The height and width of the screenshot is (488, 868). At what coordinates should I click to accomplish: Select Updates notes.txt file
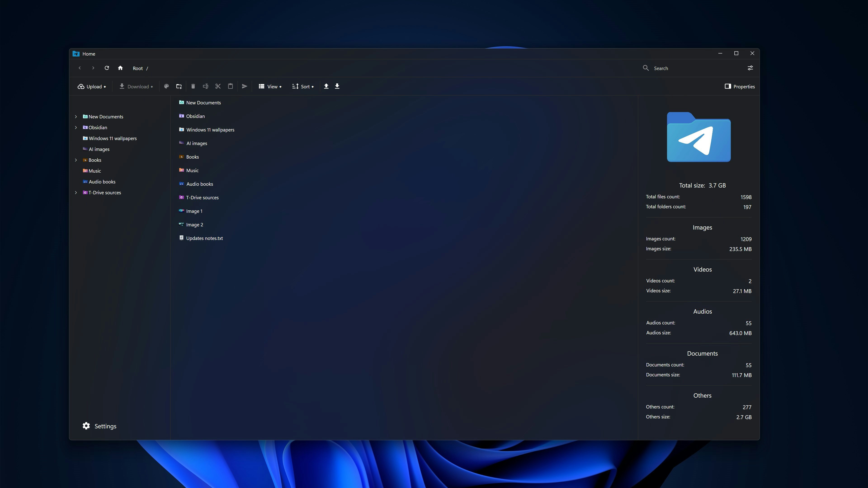click(x=204, y=238)
